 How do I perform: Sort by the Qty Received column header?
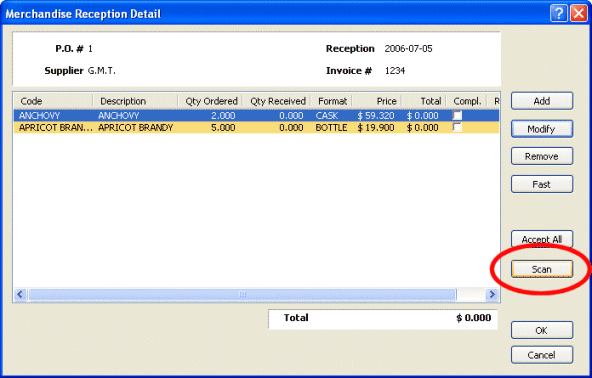tap(276, 101)
